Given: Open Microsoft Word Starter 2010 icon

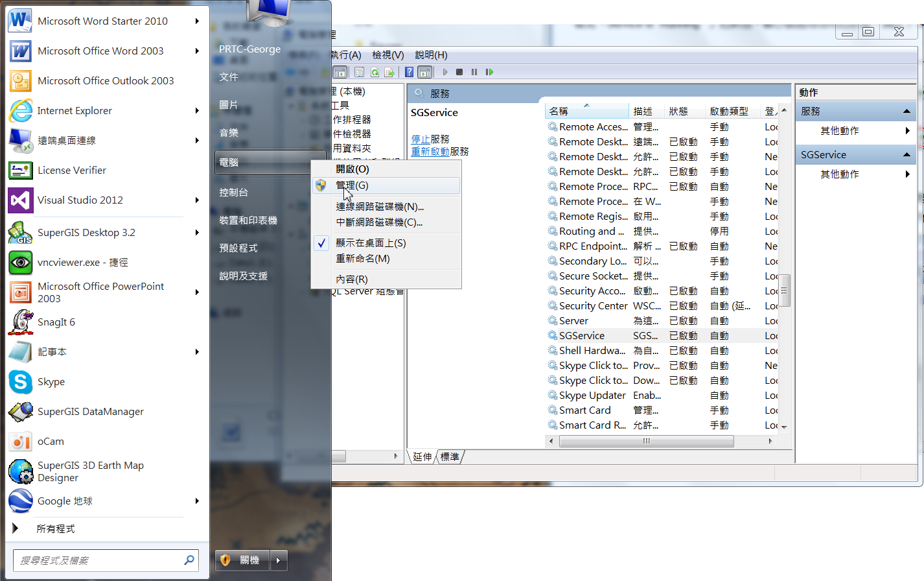Looking at the screenshot, I should point(20,21).
